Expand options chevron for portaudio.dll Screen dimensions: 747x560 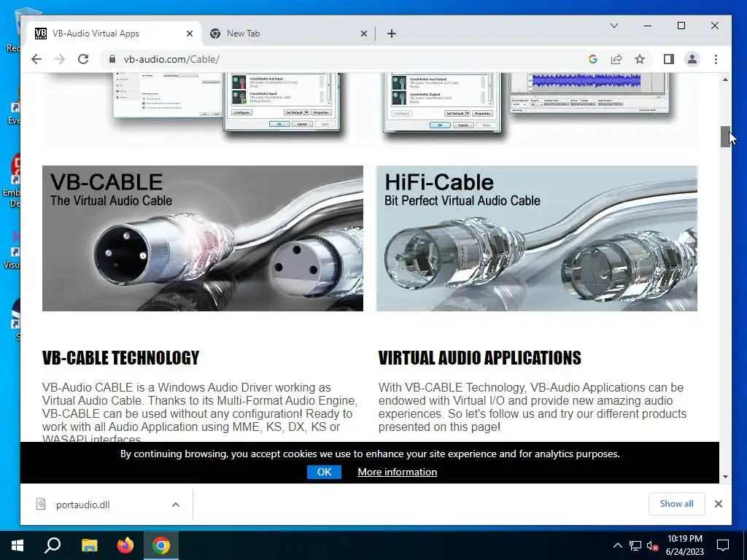click(175, 505)
